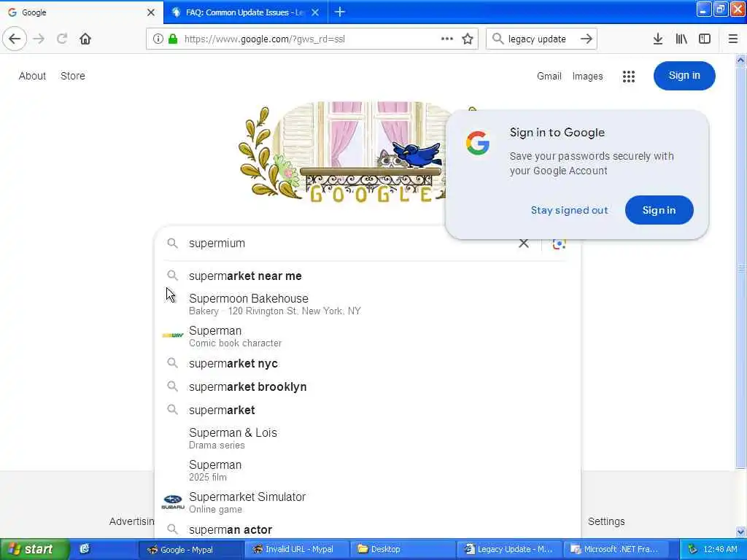Clear the Google search box with X

pos(524,244)
